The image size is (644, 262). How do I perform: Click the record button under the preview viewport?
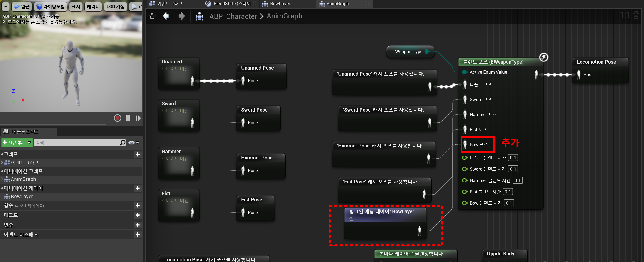pos(117,118)
